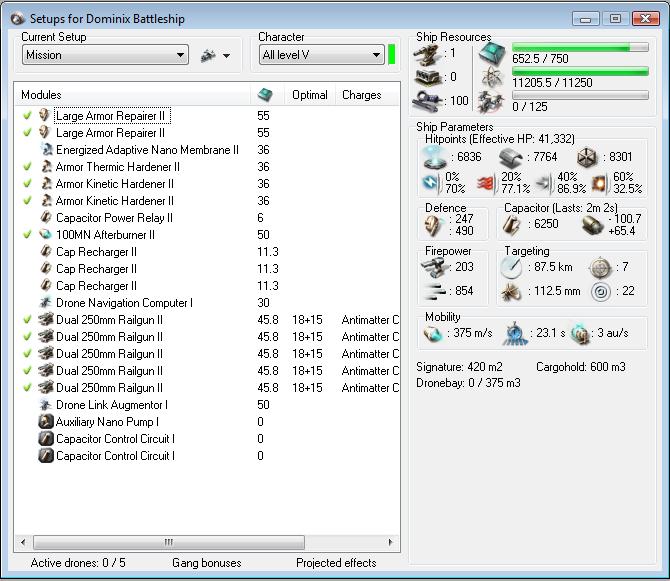The image size is (670, 581).
Task: Click the CPU icon next to 652.5 / 750
Action: [x=492, y=54]
